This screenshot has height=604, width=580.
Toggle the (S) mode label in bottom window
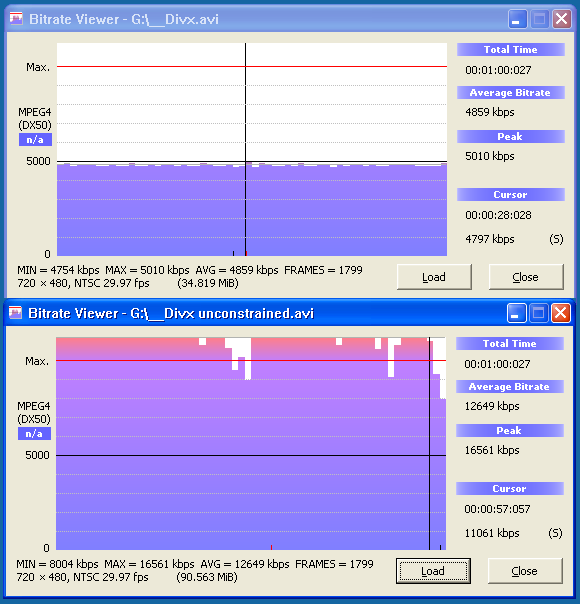[x=555, y=533]
